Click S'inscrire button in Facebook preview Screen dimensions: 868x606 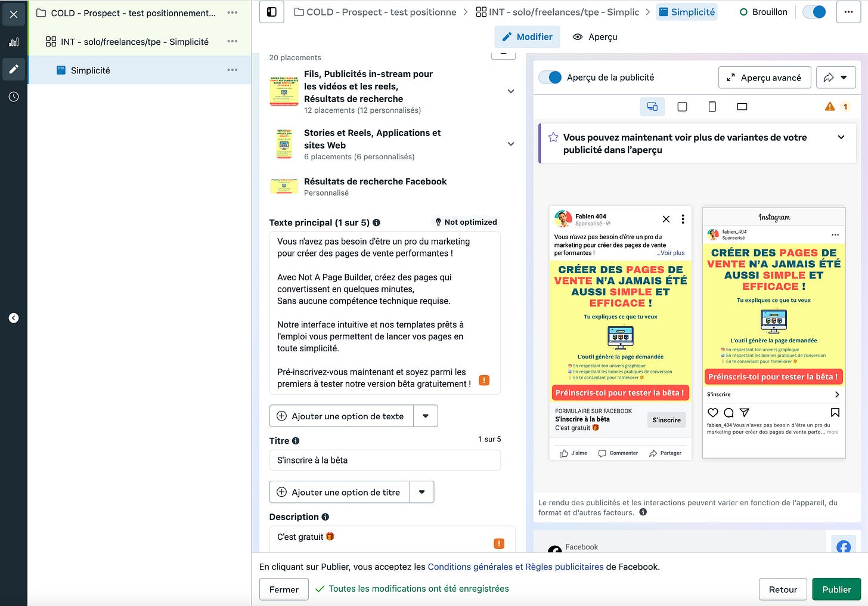666,420
